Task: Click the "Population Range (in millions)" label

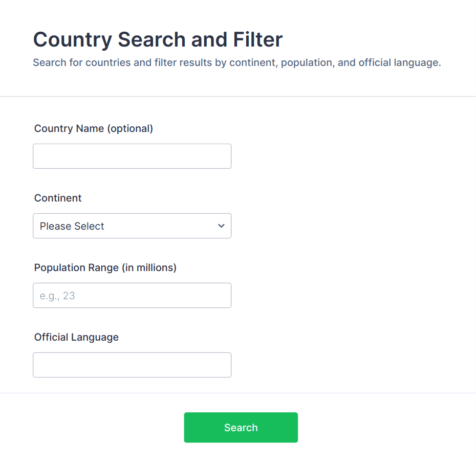Action: pos(105,268)
